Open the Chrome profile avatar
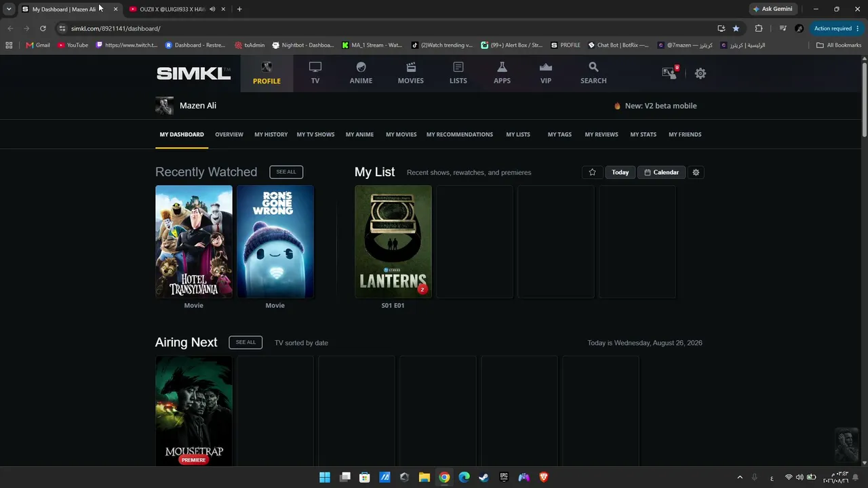Screen dimensions: 868x488 (x=799, y=28)
